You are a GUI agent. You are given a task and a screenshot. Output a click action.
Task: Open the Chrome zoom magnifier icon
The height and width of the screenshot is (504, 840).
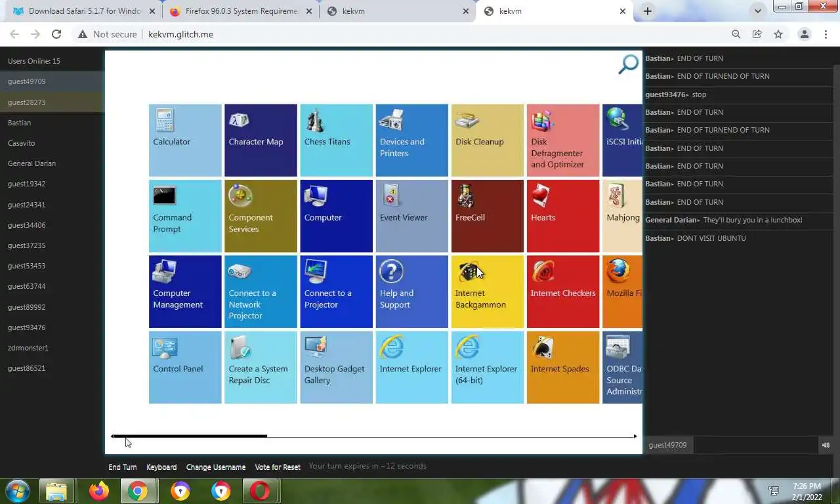[x=736, y=34]
